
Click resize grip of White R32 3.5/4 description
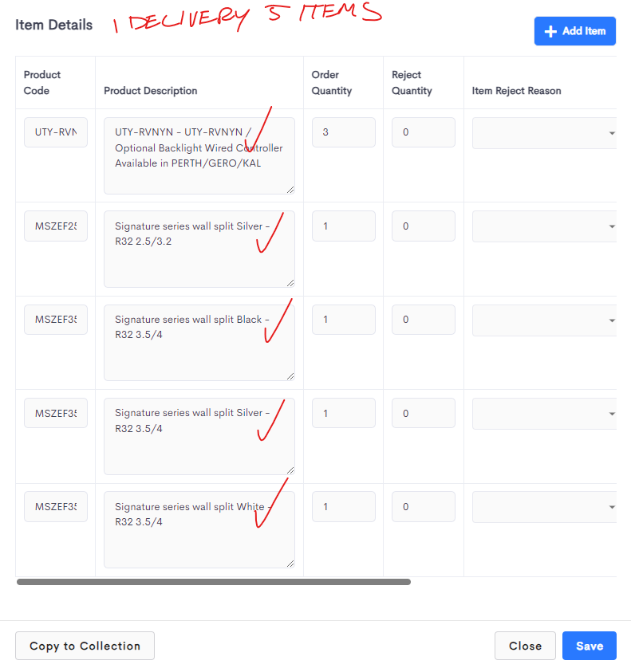tap(290, 564)
